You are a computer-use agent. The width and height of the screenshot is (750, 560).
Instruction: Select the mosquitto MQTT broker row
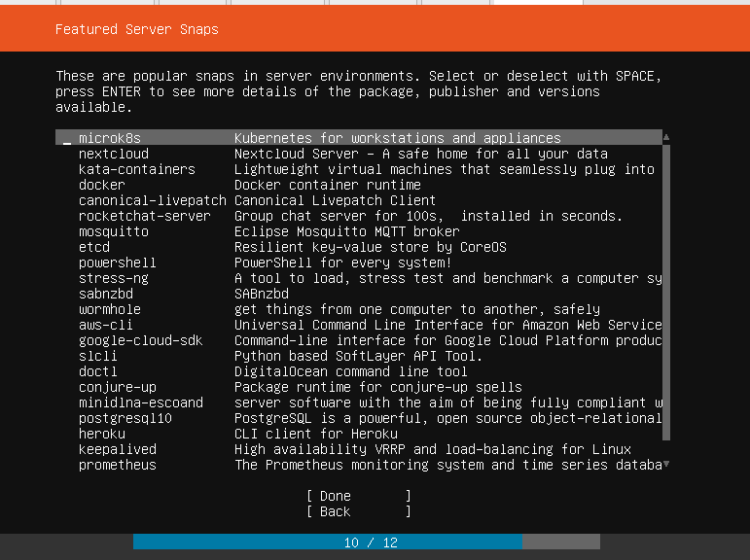pyautogui.click(x=359, y=231)
